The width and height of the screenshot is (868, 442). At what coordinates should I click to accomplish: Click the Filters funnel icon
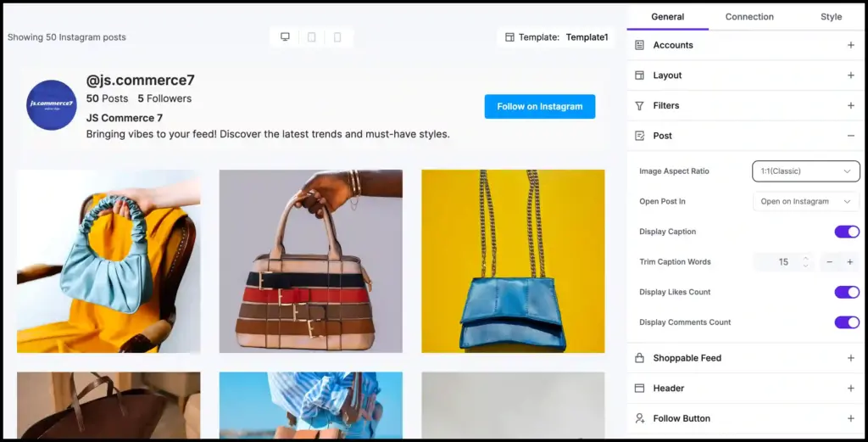pos(640,105)
